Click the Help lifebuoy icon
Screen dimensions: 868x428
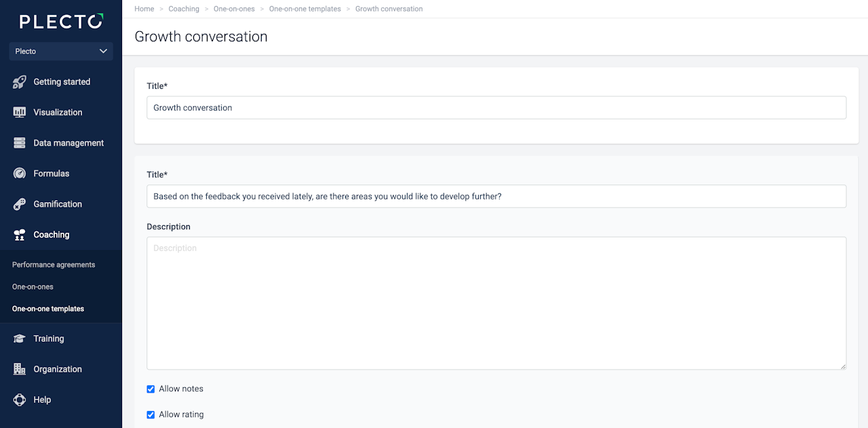[x=20, y=400]
